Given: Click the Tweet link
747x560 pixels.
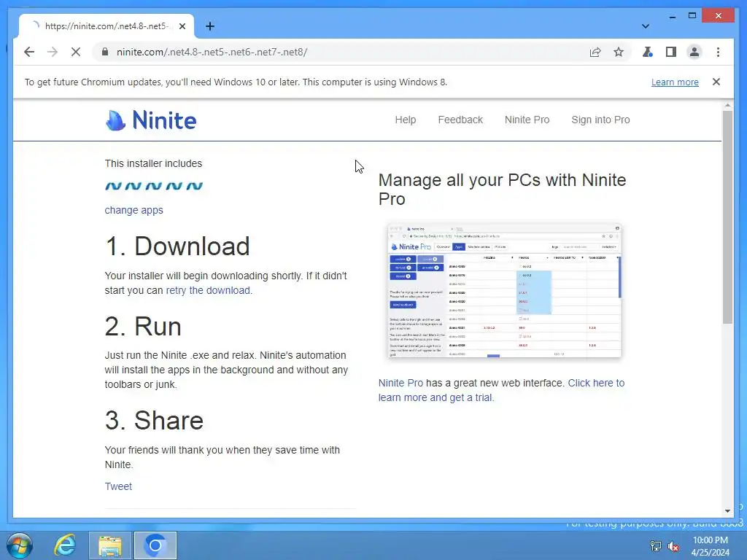Looking at the screenshot, I should click(x=118, y=486).
